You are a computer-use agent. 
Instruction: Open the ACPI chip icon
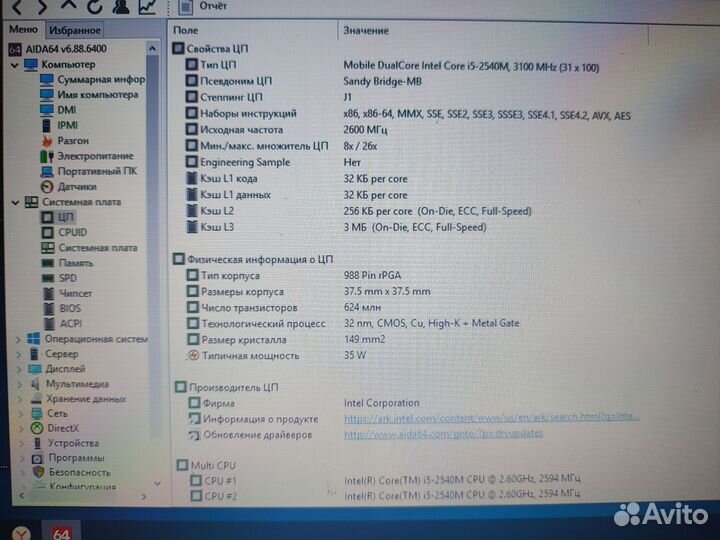[50, 324]
